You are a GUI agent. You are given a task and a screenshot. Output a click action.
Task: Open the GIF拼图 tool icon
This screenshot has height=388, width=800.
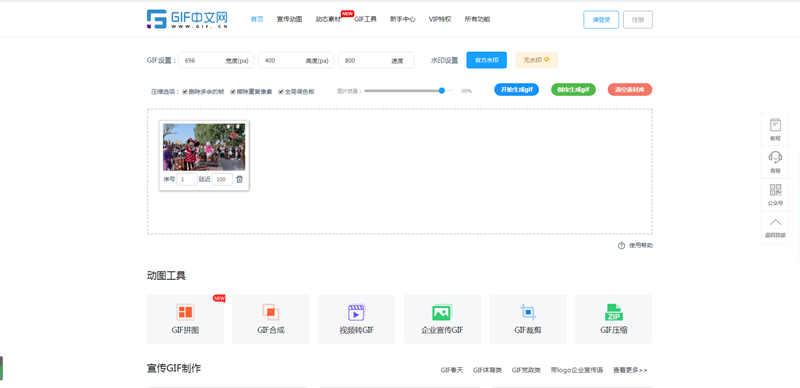(185, 312)
